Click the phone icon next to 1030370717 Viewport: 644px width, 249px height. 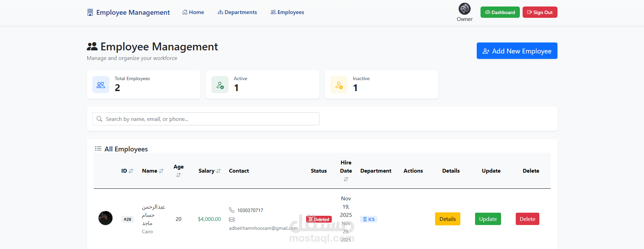pos(232,210)
